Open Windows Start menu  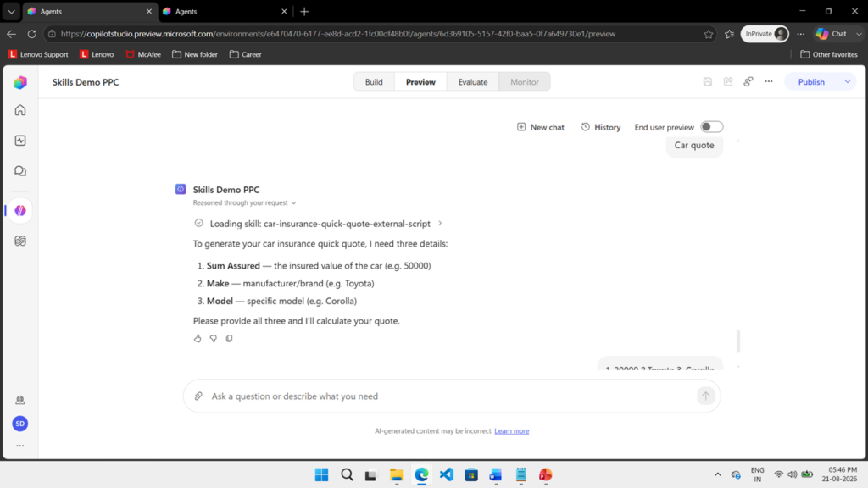[x=321, y=474]
